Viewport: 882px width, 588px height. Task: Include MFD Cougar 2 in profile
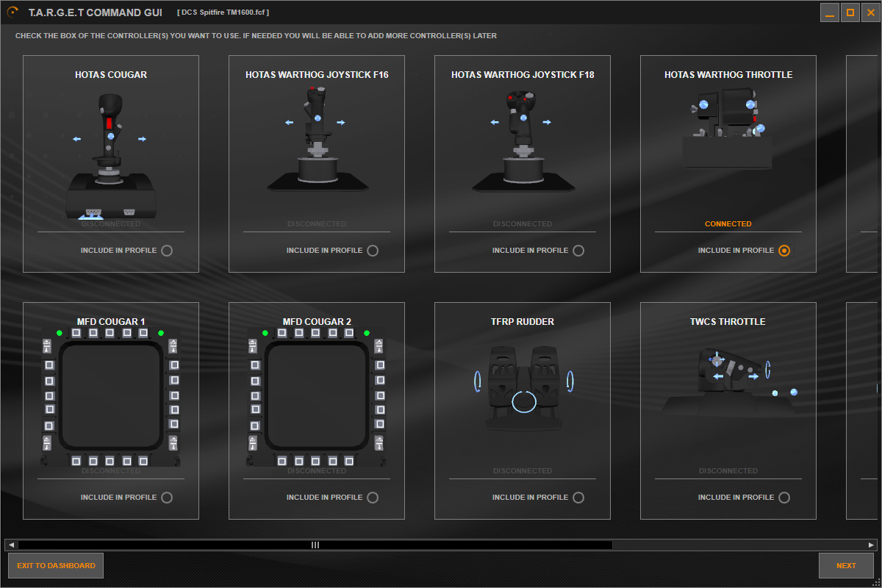[373, 498]
